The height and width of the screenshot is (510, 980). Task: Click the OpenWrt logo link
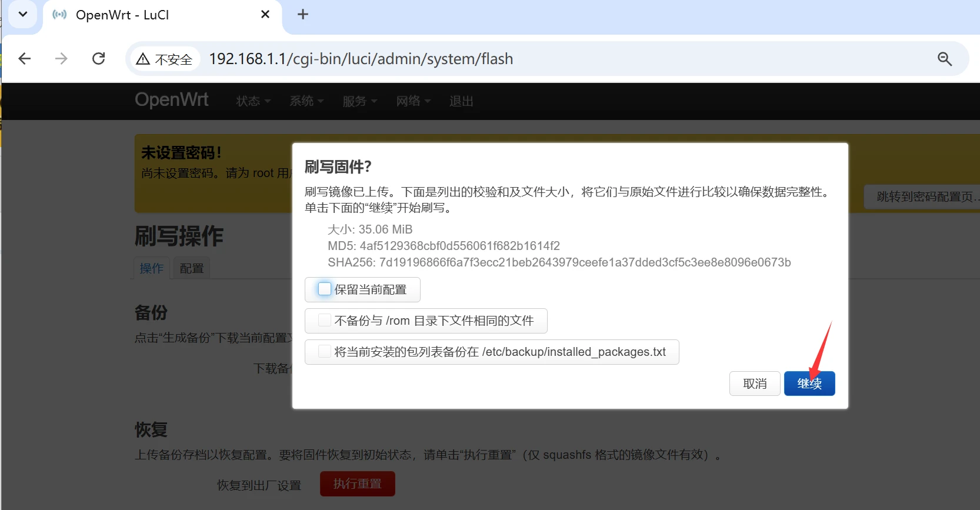coord(172,99)
